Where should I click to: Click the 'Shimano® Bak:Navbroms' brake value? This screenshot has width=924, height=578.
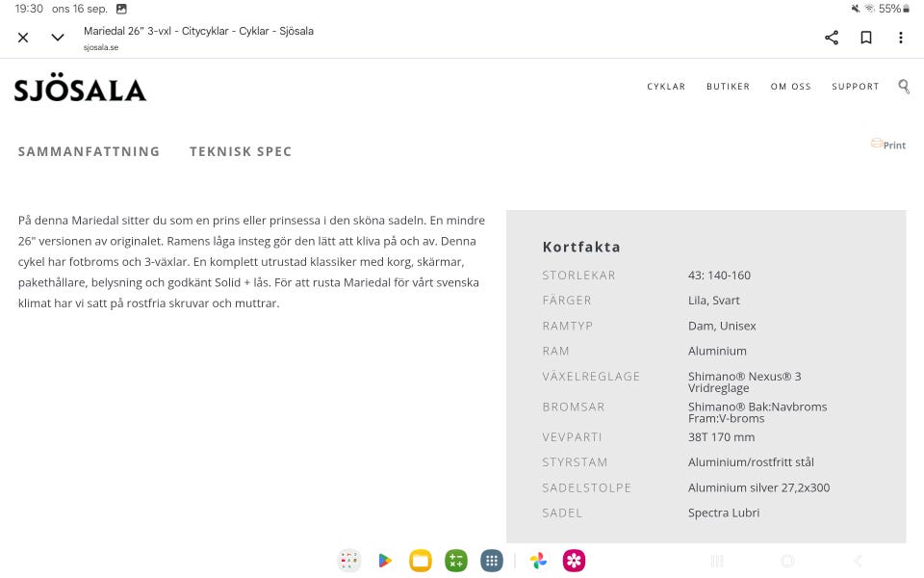[757, 407]
